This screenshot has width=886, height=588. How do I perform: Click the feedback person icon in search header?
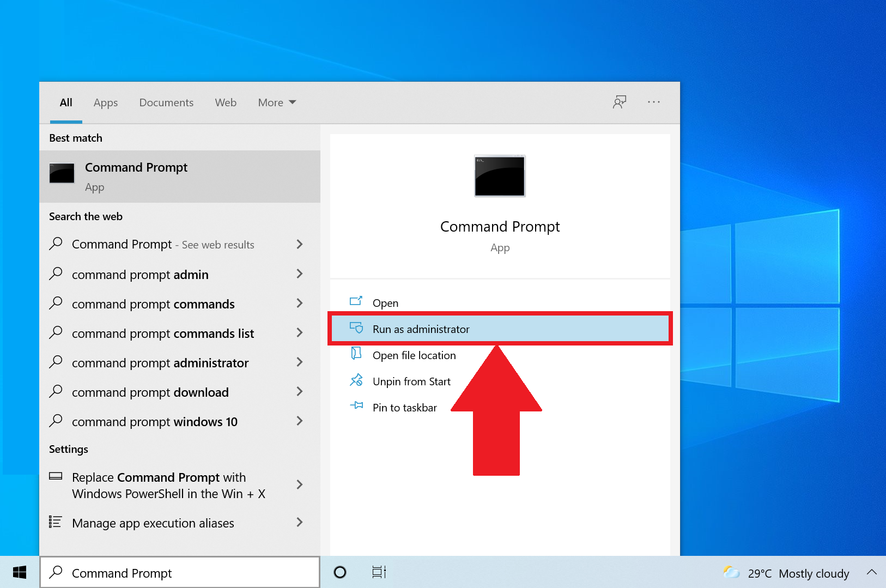pyautogui.click(x=620, y=102)
